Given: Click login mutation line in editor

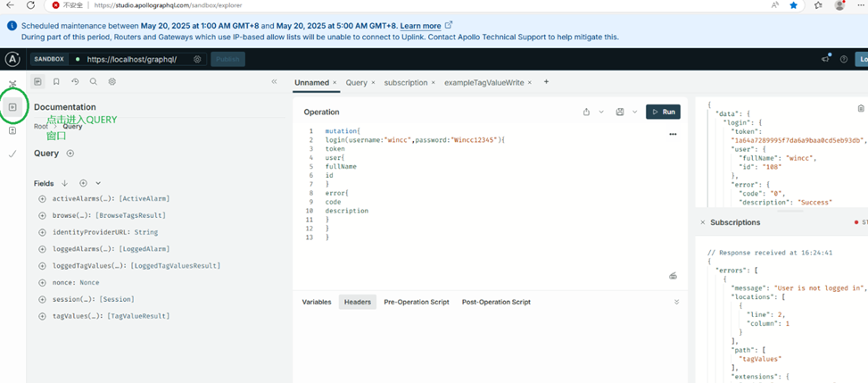Looking at the screenshot, I should click(415, 140).
